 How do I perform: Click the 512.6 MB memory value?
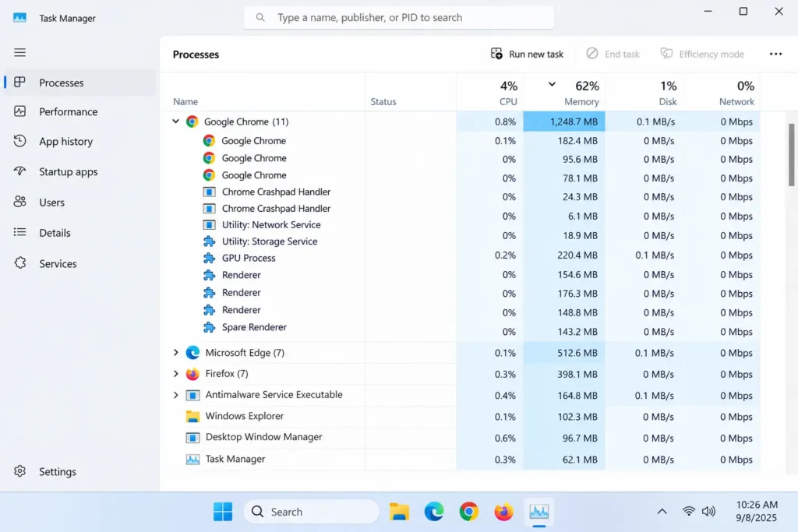577,353
